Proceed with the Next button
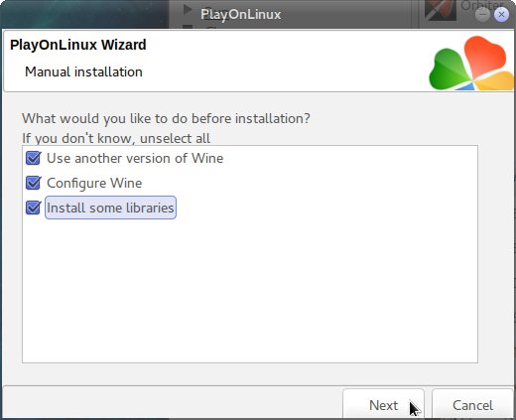516x420 pixels. 383,405
